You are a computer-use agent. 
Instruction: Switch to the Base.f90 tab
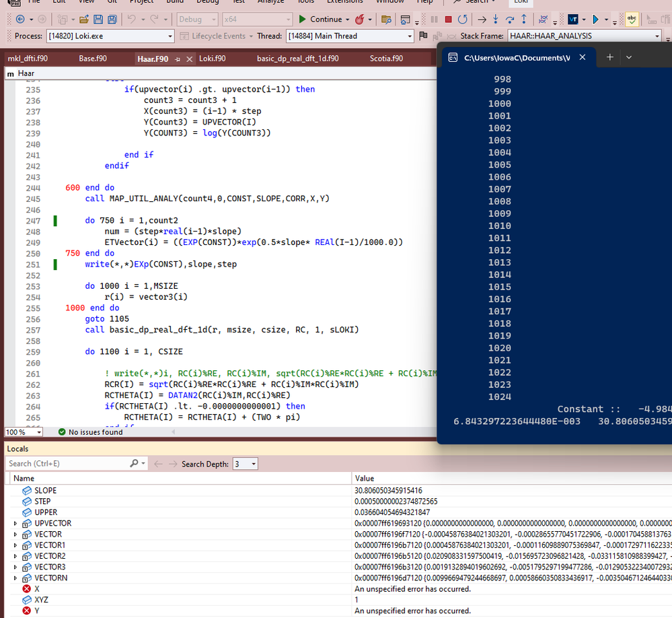coord(93,59)
